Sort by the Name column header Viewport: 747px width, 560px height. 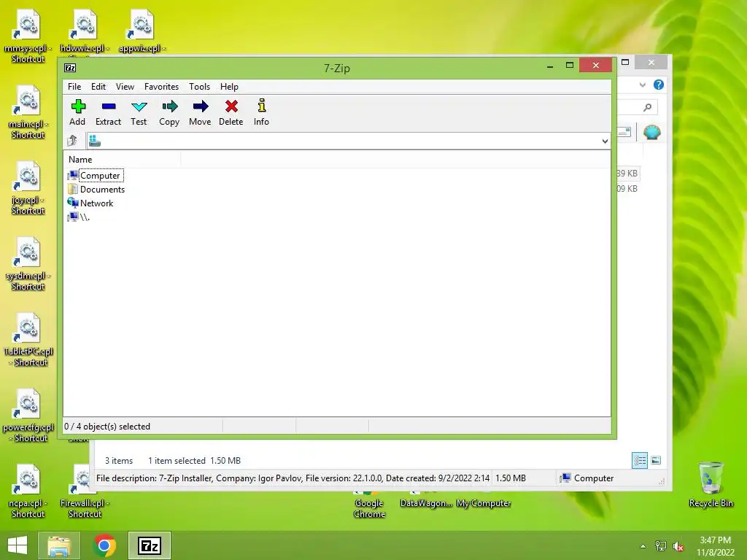pos(122,160)
